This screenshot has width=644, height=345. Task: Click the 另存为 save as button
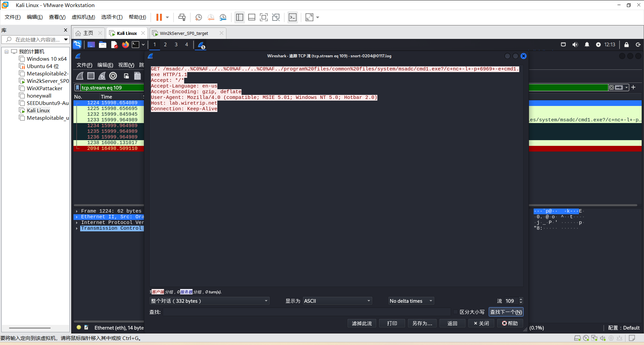click(x=422, y=324)
